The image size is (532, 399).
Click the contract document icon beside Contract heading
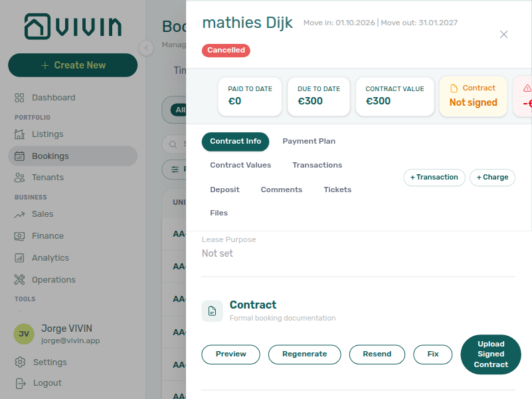pyautogui.click(x=213, y=311)
